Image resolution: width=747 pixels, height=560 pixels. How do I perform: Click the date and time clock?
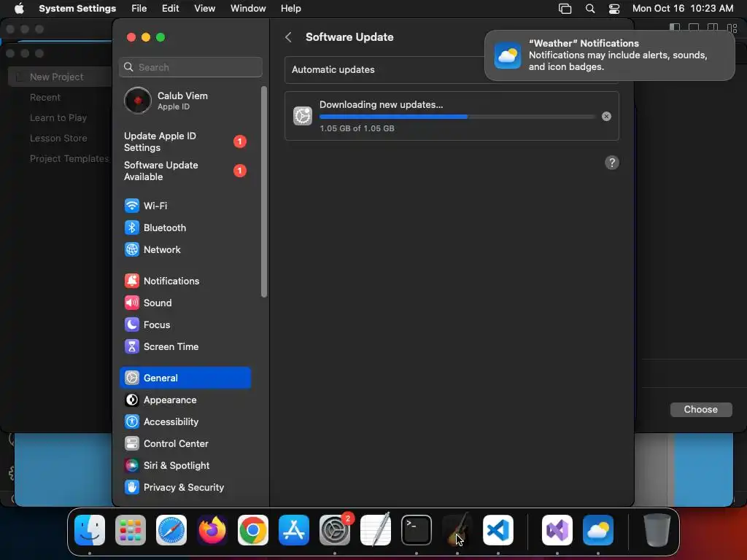tap(683, 9)
